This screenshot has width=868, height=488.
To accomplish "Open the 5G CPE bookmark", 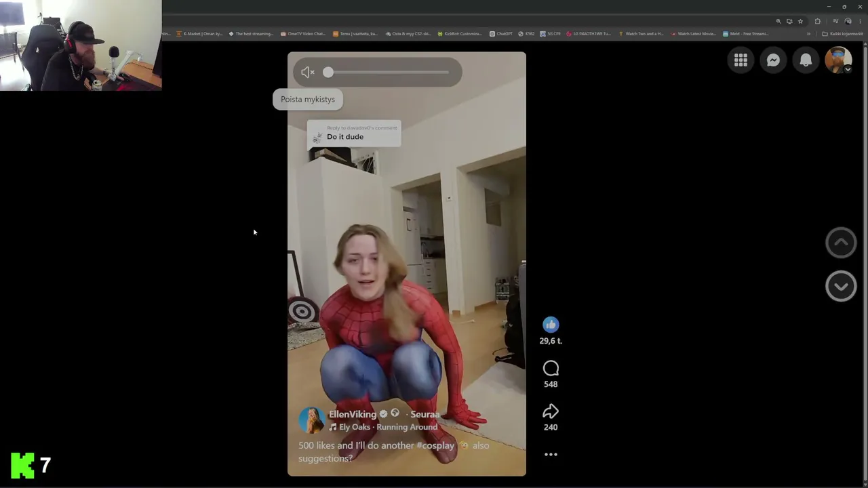I will pyautogui.click(x=551, y=33).
